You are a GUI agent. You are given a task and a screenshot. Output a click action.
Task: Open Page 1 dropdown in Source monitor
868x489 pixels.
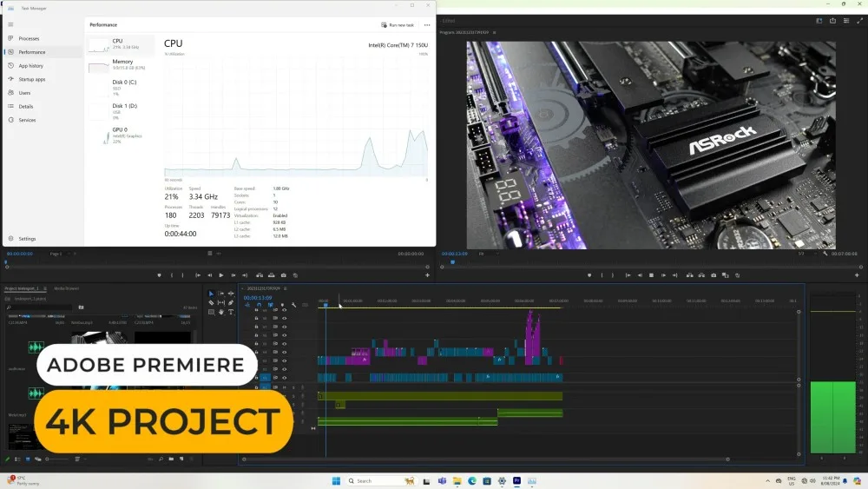click(62, 253)
